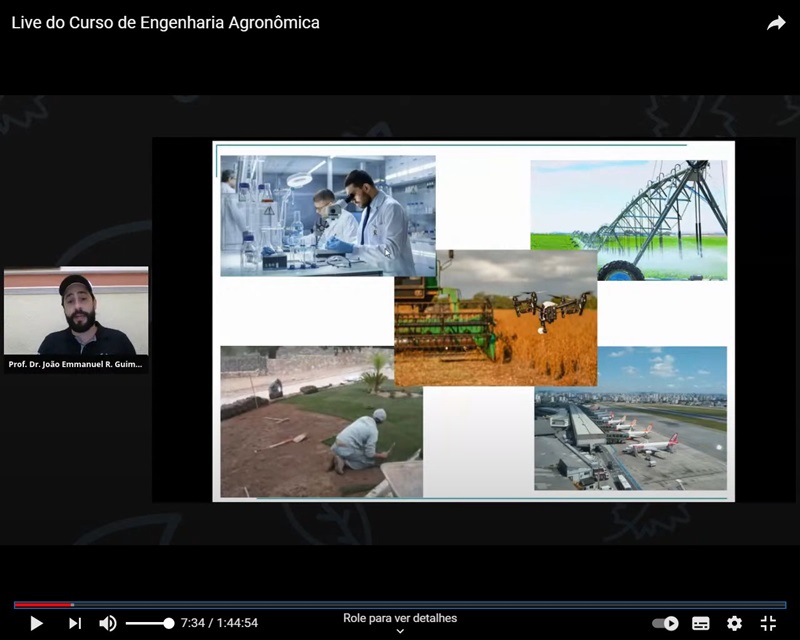Click the drone and harvester photo
This screenshot has width=800, height=640.
point(495,318)
